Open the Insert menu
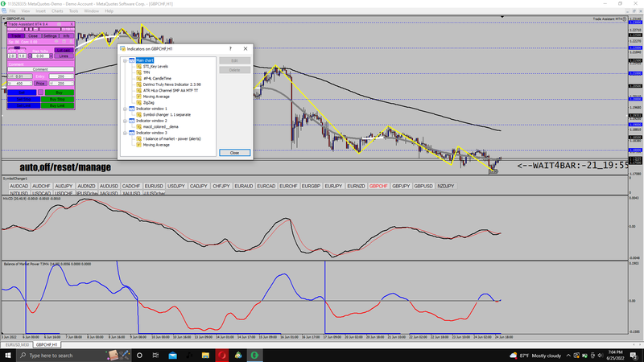 [40, 11]
